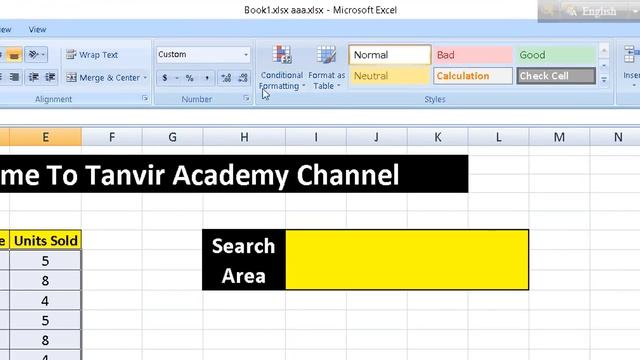Apply Comma Style
The height and width of the screenshot is (360, 640).
point(207,78)
